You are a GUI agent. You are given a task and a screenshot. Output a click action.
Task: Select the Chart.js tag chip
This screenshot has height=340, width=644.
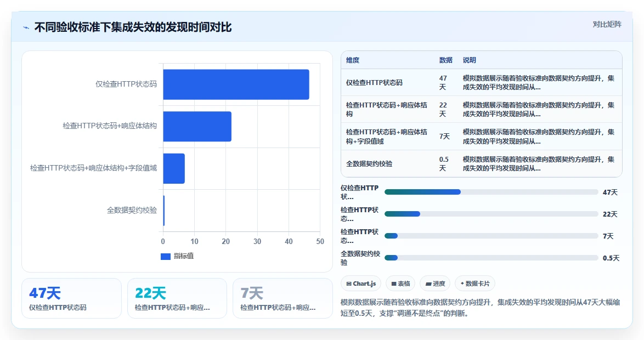(x=361, y=284)
